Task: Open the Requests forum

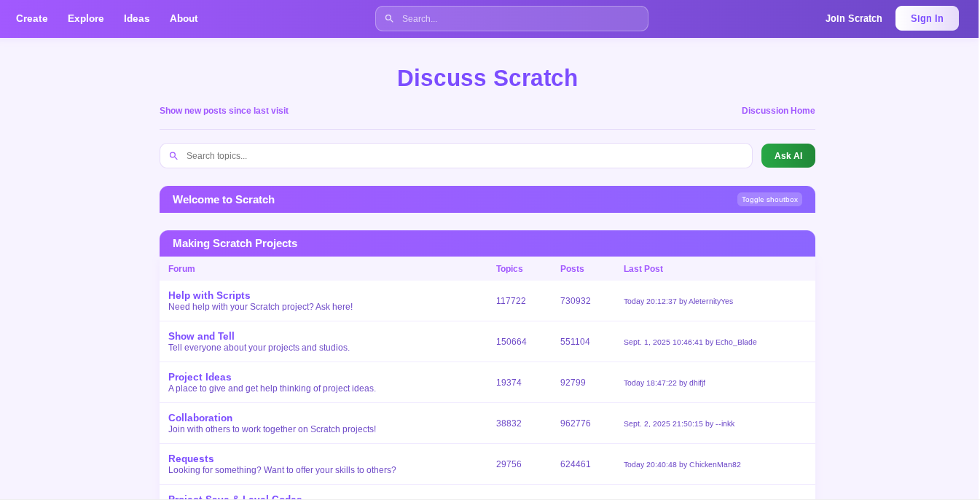Action: click(191, 458)
